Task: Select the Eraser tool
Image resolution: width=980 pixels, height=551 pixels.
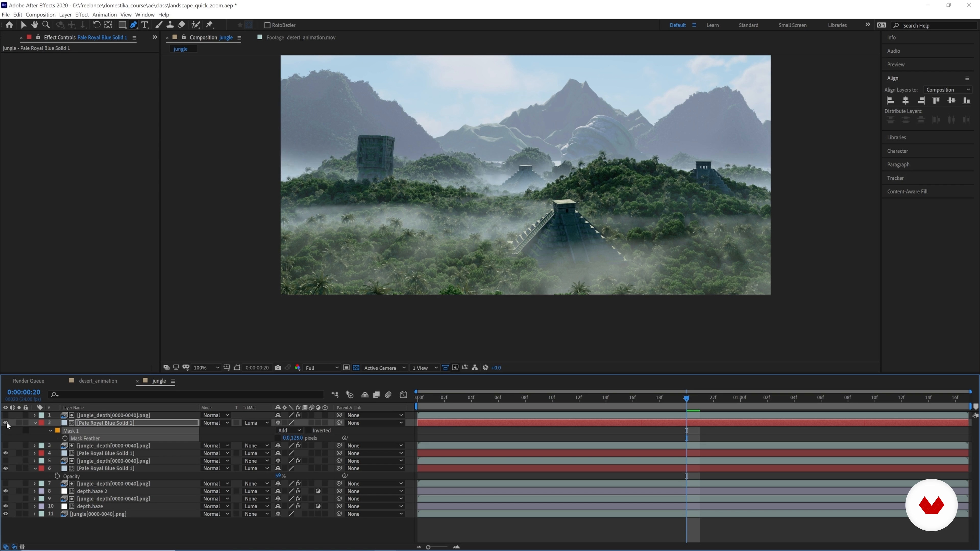Action: (x=181, y=25)
